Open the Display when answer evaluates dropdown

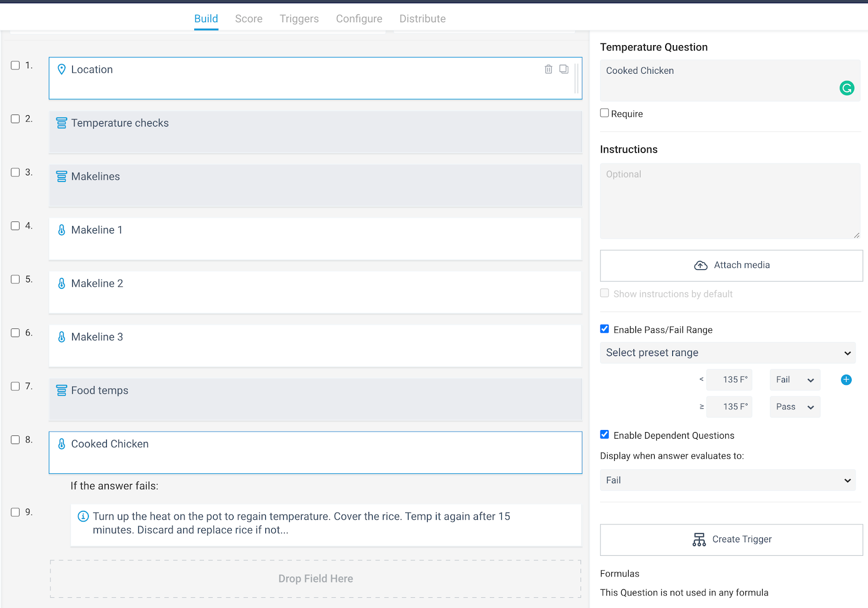pyautogui.click(x=727, y=480)
